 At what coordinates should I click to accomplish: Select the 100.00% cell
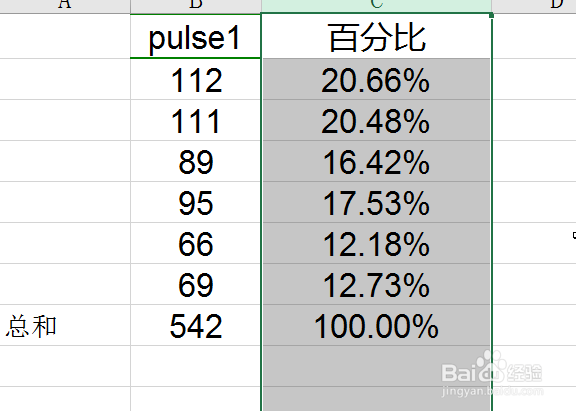tap(376, 325)
